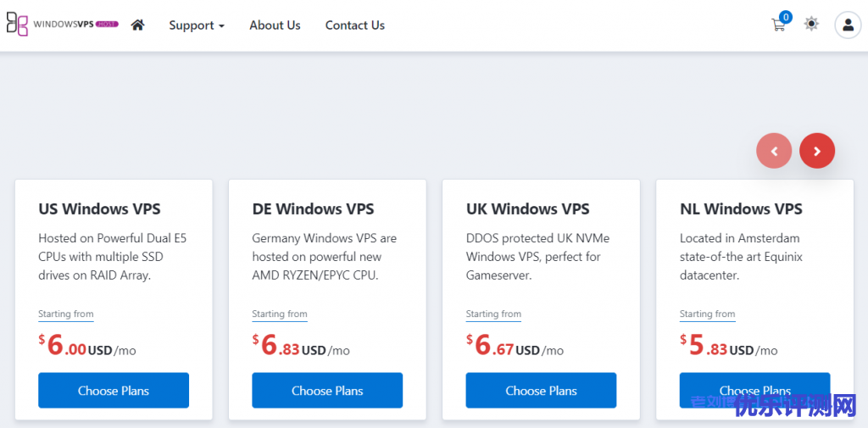Go to home via house icon

[137, 25]
